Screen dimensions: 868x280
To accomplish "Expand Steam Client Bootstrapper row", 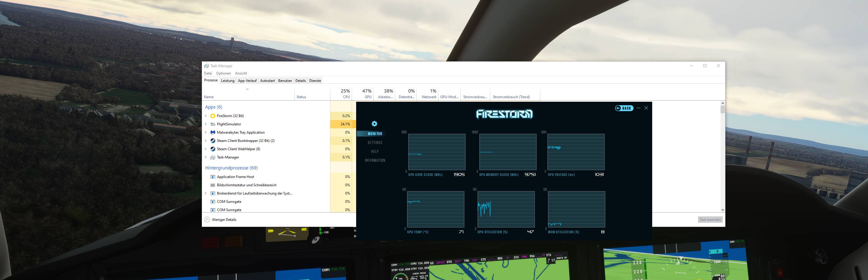I will click(x=206, y=141).
